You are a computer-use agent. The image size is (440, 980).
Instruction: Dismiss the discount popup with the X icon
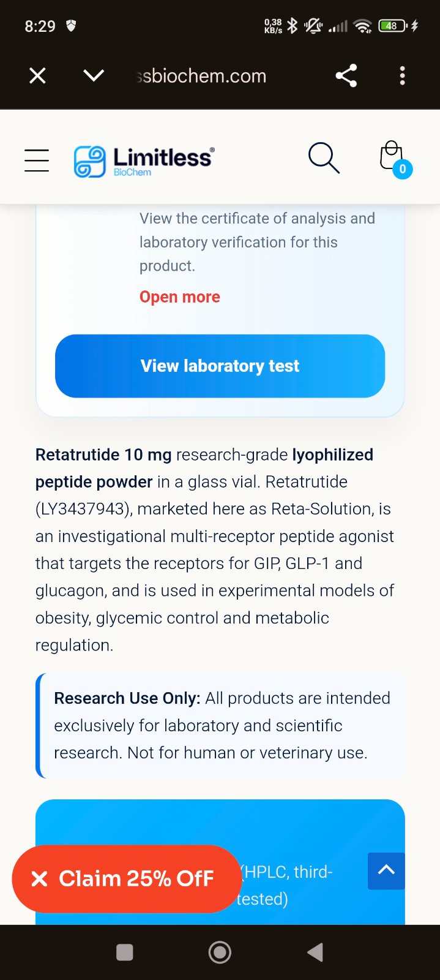[39, 879]
